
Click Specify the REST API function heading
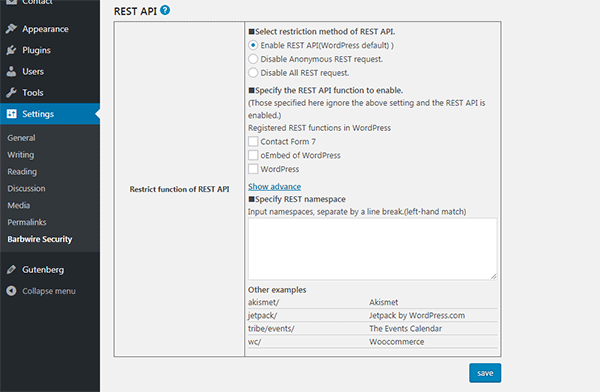(x=326, y=90)
